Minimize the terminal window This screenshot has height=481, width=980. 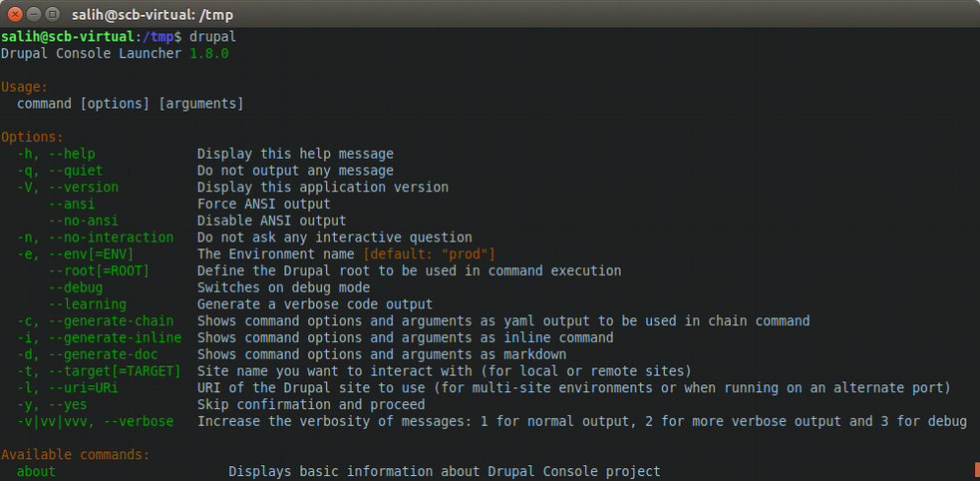tap(34, 14)
